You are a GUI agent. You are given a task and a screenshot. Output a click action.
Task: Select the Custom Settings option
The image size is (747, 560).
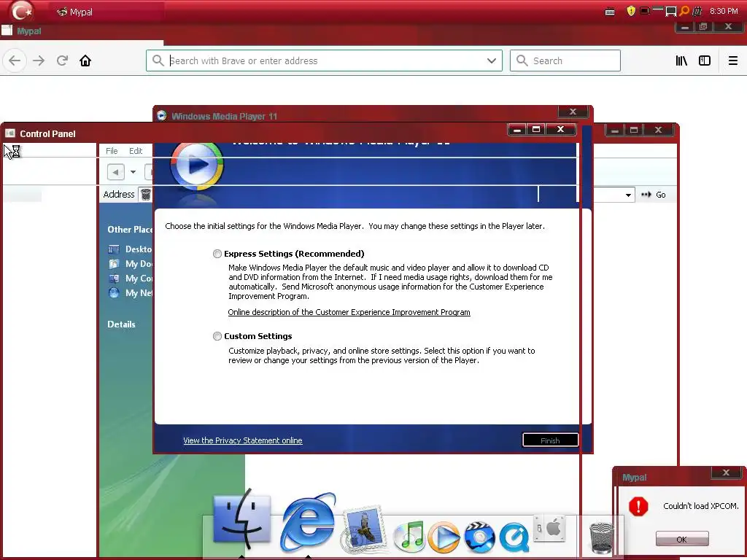pyautogui.click(x=217, y=336)
